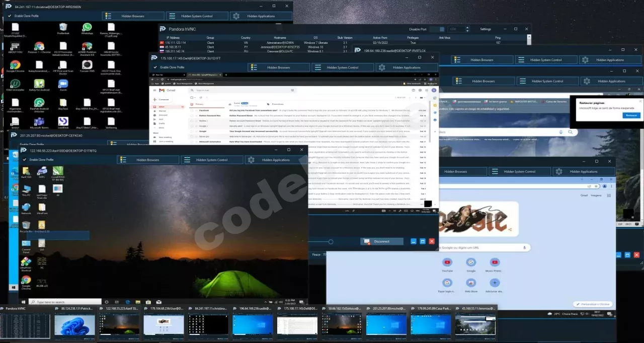Open Sent folder in Gmail sidebar
Viewport: 644px width, 343px height.
tap(161, 119)
